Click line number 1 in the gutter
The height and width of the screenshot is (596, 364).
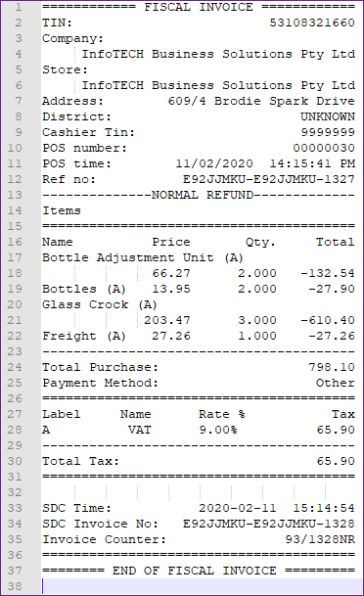click(x=19, y=7)
